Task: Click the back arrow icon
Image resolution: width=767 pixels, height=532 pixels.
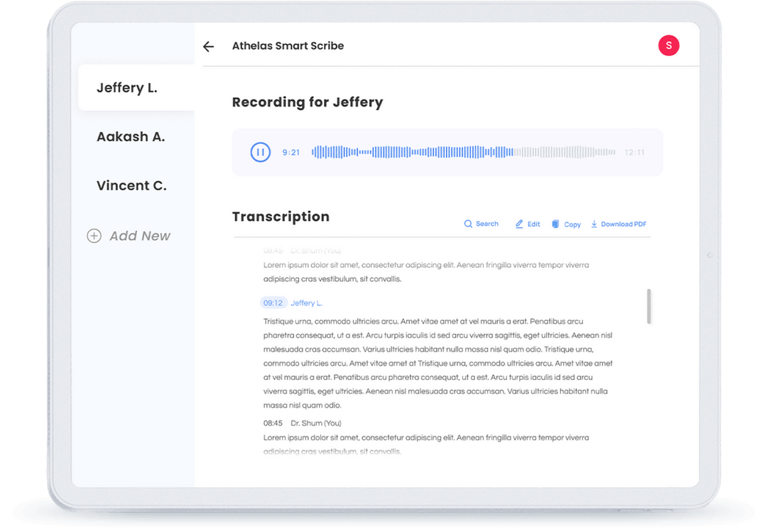Action: tap(208, 46)
